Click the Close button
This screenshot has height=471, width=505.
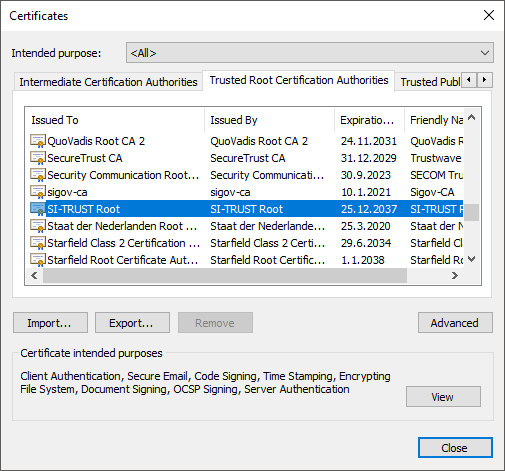[455, 448]
